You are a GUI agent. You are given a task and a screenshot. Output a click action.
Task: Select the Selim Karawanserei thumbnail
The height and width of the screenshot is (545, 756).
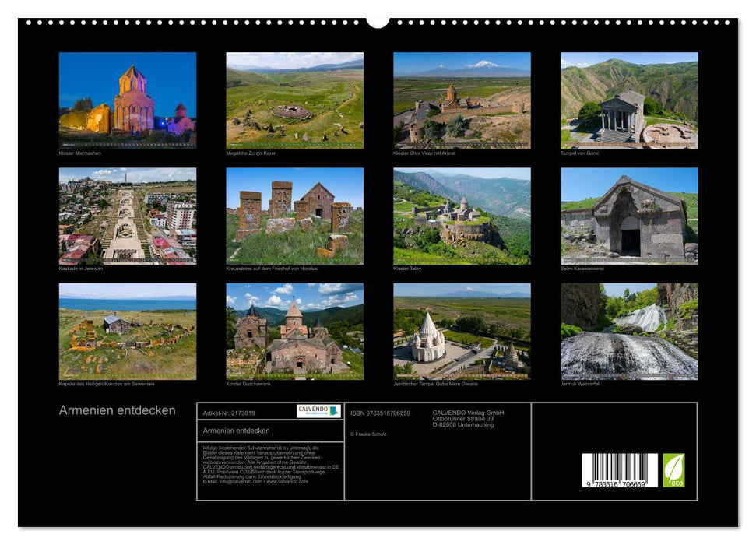(x=627, y=214)
